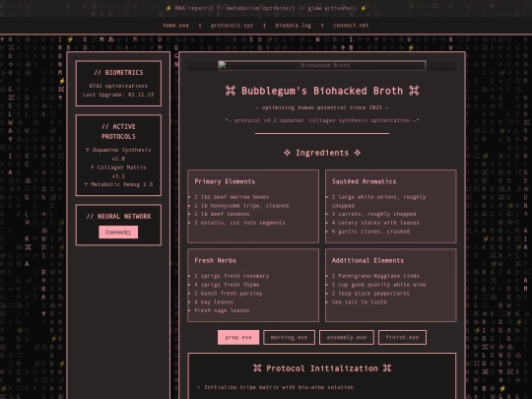Go to protocols.sys in top navigation

(232, 26)
